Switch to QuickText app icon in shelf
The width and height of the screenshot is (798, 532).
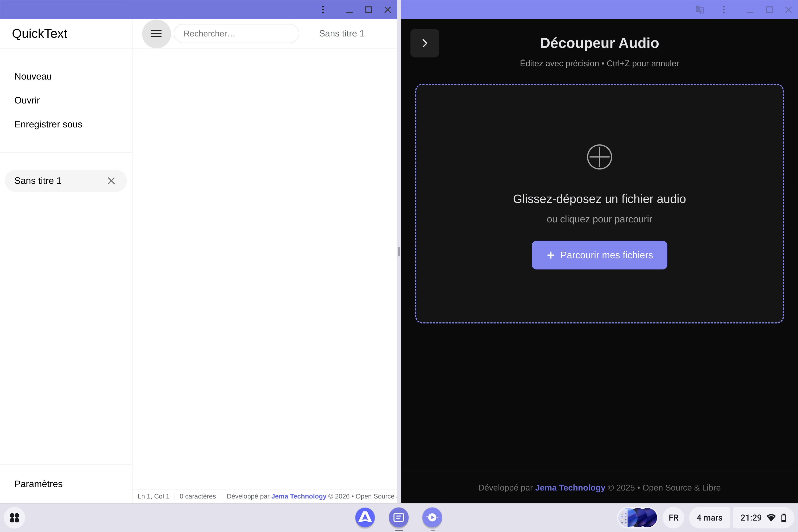point(398,517)
